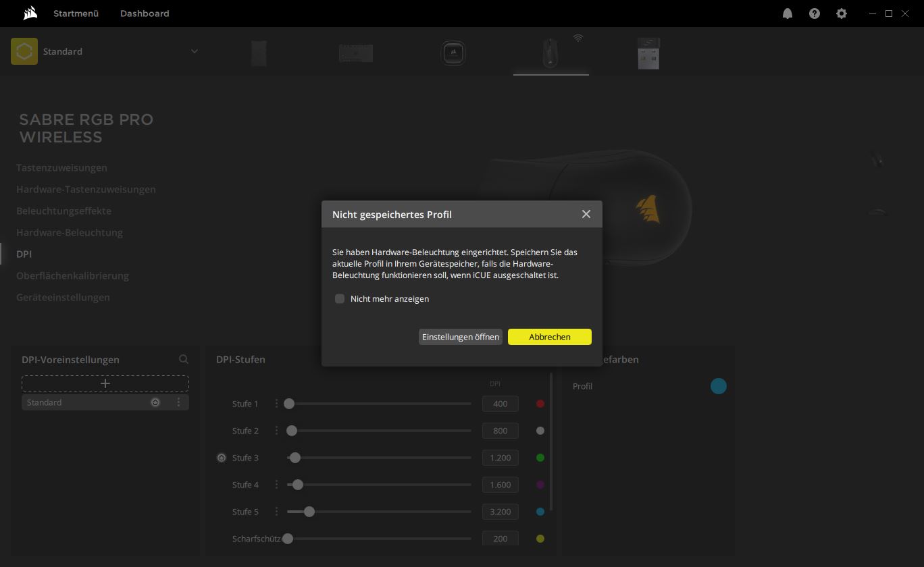Open the help question mark icon
Viewport: 924px width, 567px height.
point(815,13)
